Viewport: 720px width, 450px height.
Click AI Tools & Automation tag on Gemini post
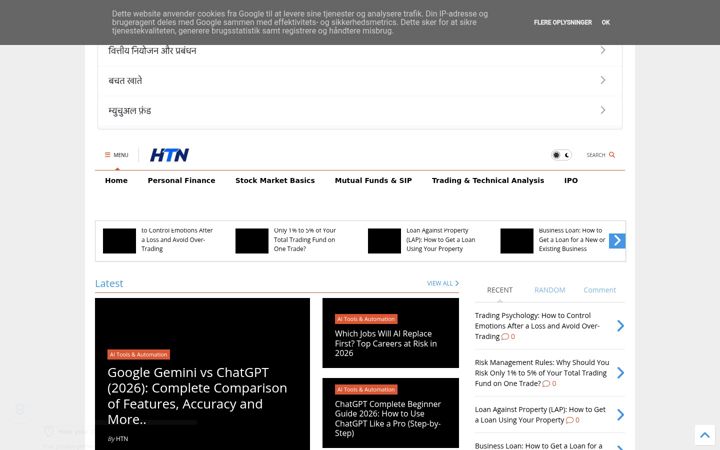[139, 354]
